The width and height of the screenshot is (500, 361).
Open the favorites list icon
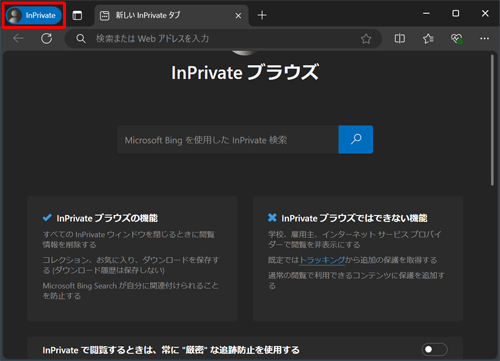428,39
